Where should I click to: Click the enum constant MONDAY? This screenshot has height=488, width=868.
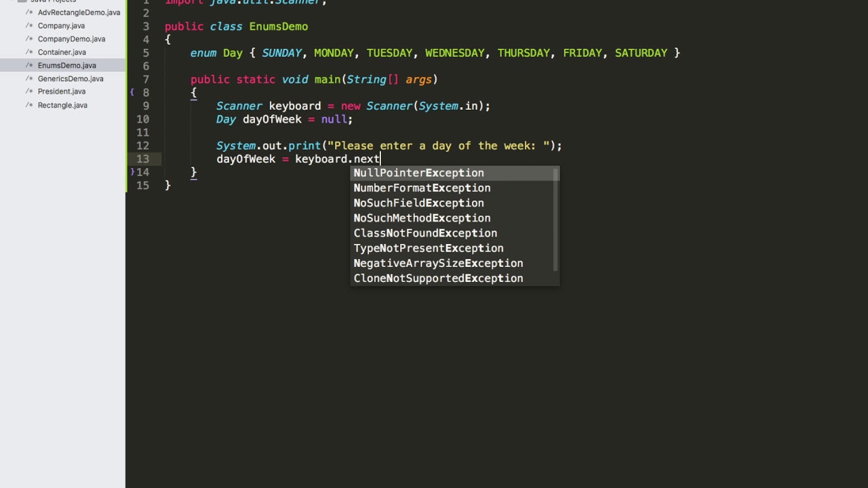click(334, 53)
